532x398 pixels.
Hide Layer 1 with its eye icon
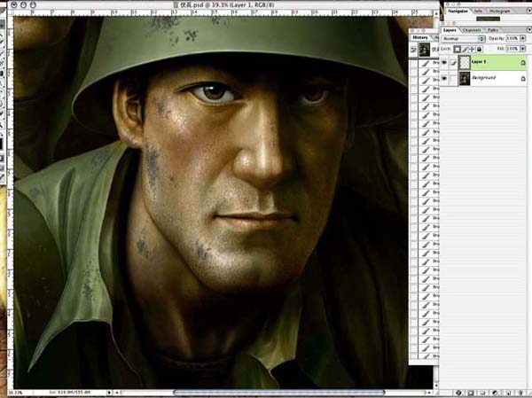(444, 62)
